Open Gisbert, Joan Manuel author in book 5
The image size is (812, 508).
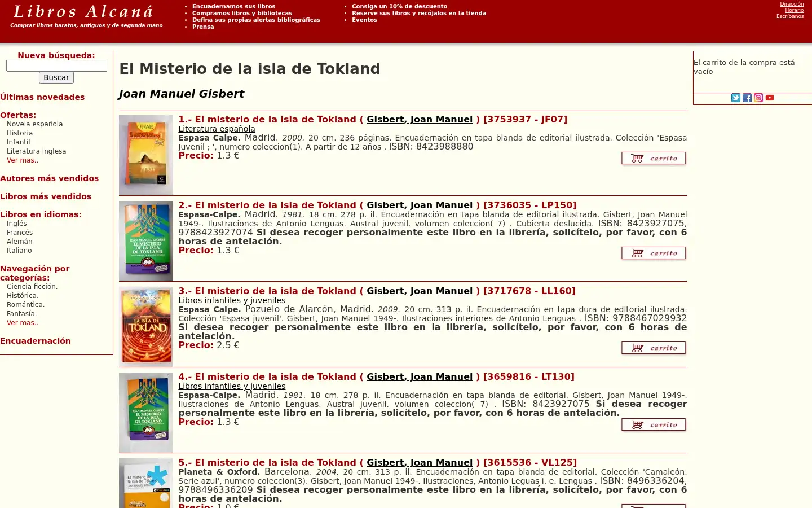tap(420, 462)
